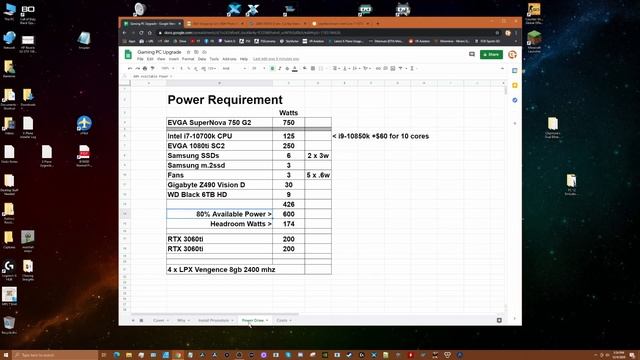Open the fill color picker

click(x=305, y=68)
